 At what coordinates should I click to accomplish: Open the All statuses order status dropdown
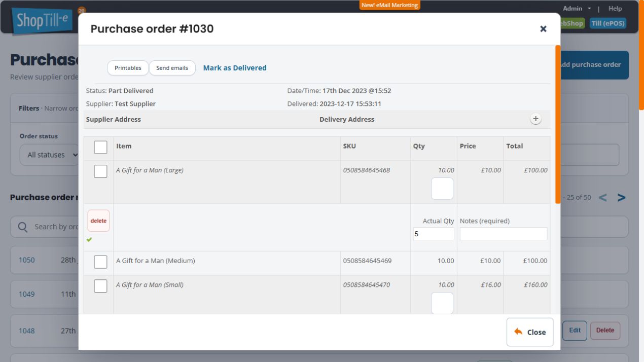pos(50,155)
